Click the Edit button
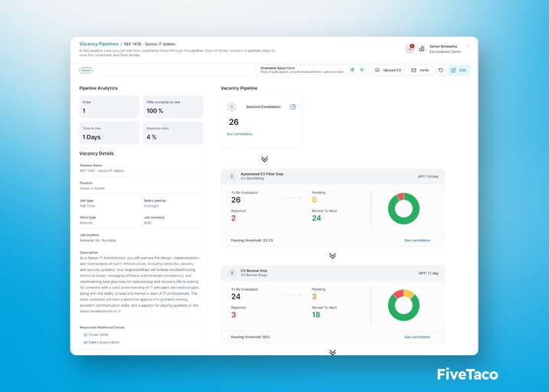 tap(459, 70)
